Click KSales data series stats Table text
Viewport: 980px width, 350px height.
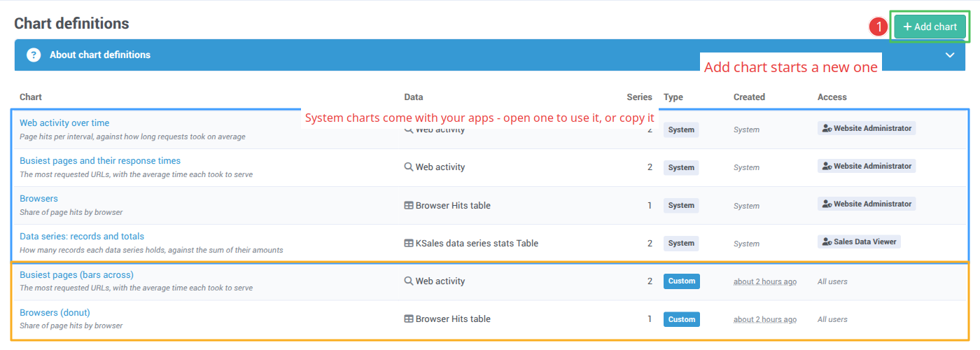pos(477,243)
